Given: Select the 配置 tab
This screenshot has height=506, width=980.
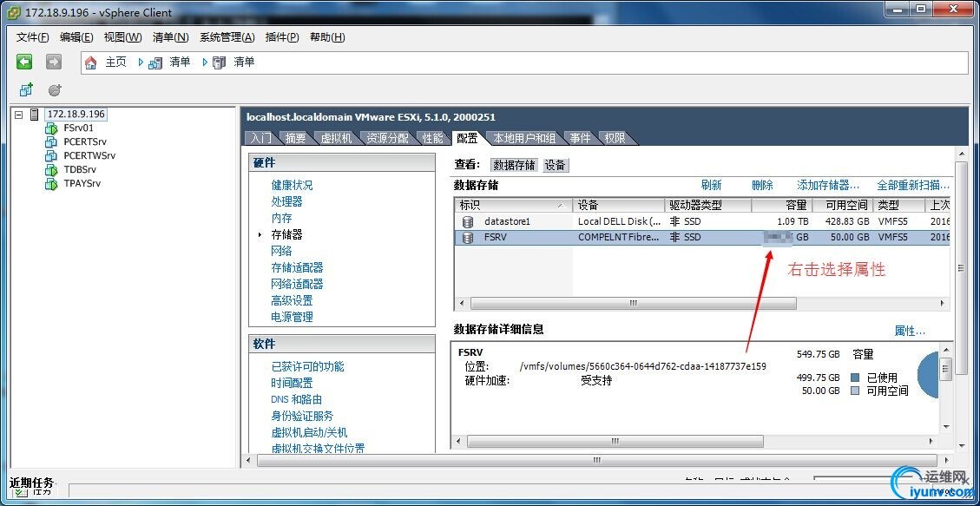Looking at the screenshot, I should click(x=467, y=138).
